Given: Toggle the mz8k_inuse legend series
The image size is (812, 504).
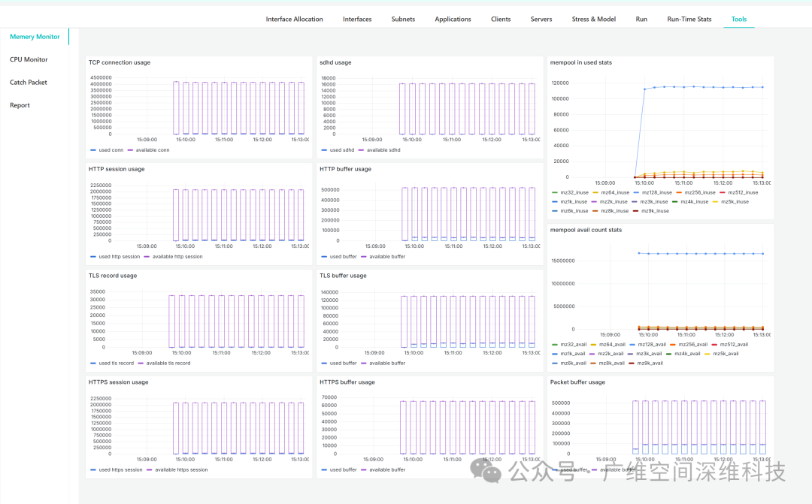Looking at the screenshot, I should [611, 211].
